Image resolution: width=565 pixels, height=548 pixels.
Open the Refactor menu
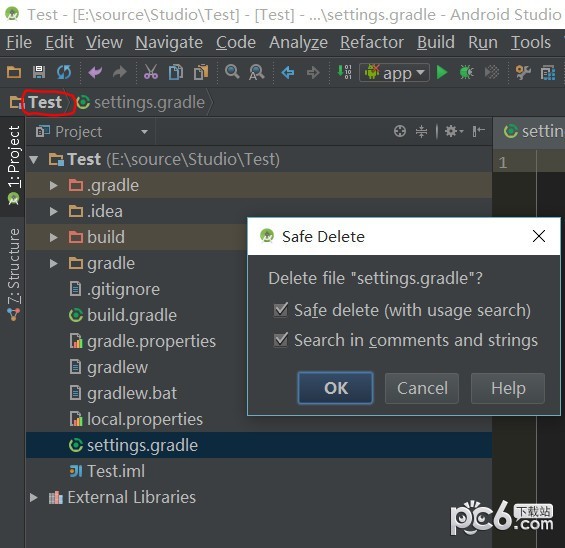coord(372,43)
